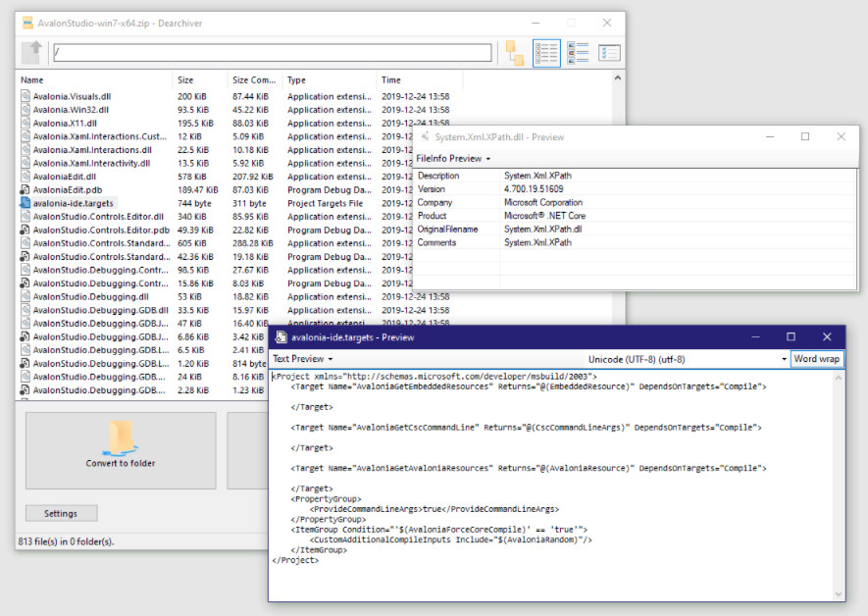The width and height of the screenshot is (868, 616).
Task: Click the Avalonia.Visuals.dll file icon
Action: 25,96
